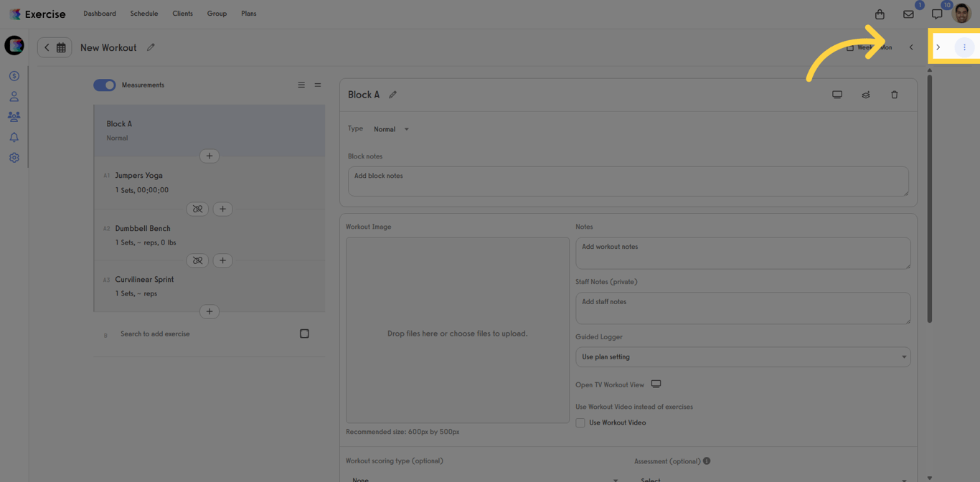This screenshot has width=980, height=482.
Task: Tick the checkbox beside Search to add exercise
Action: click(x=304, y=333)
